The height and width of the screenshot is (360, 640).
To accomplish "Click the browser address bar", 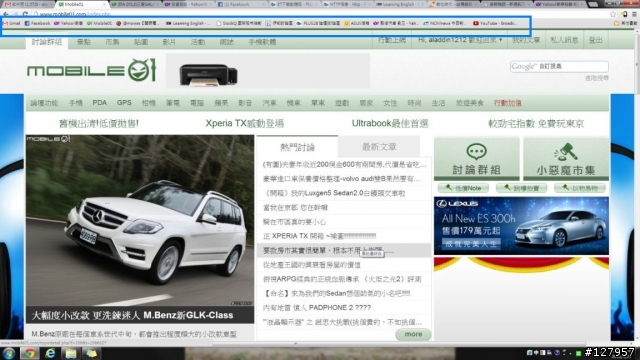I will coord(318,14).
